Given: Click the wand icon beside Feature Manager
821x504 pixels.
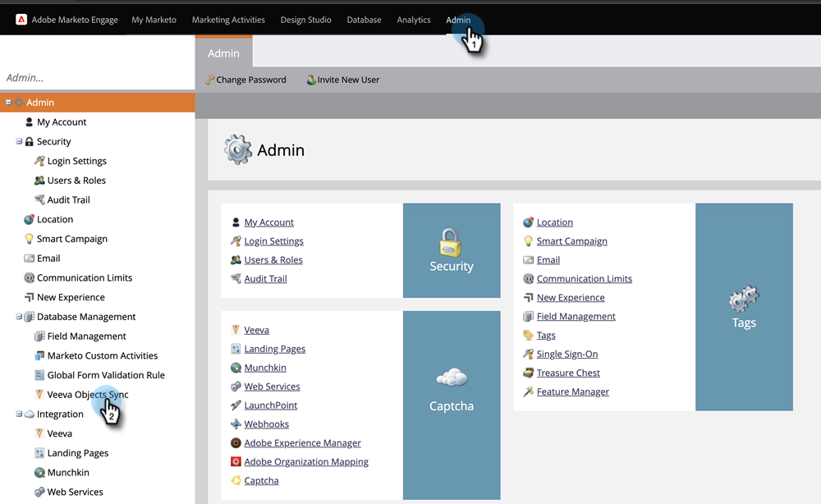Looking at the screenshot, I should [x=528, y=392].
